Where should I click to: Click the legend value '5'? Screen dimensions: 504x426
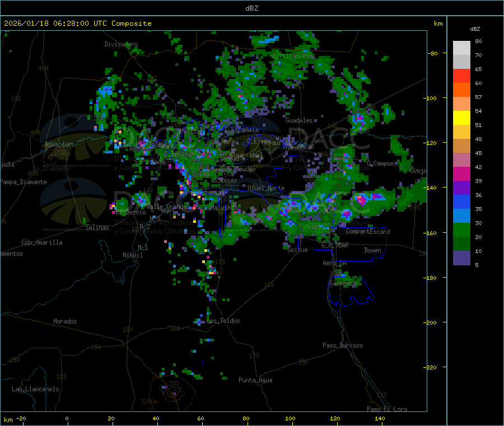click(477, 265)
